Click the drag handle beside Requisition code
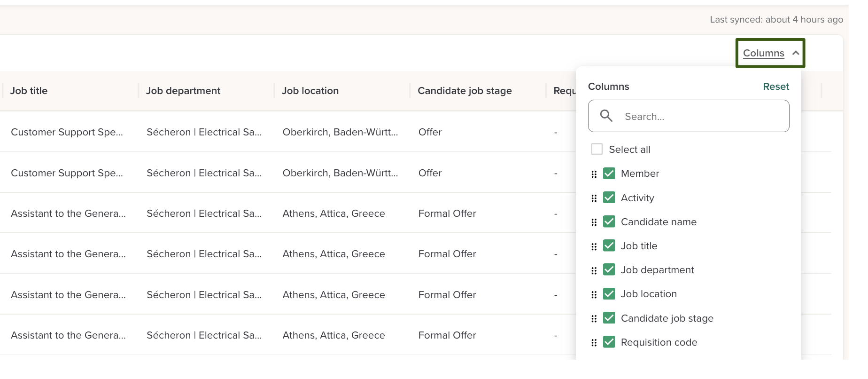The width and height of the screenshot is (868, 379). point(594,343)
